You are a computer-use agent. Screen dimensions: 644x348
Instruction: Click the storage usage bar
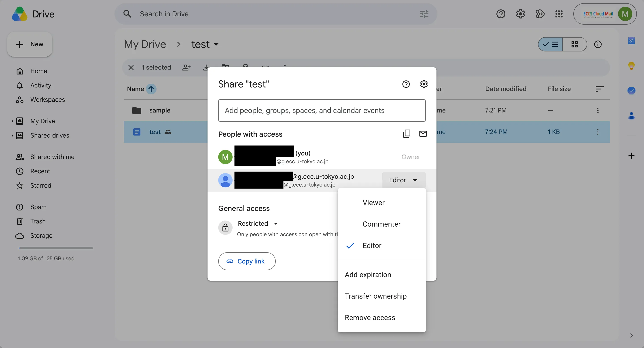pos(55,248)
